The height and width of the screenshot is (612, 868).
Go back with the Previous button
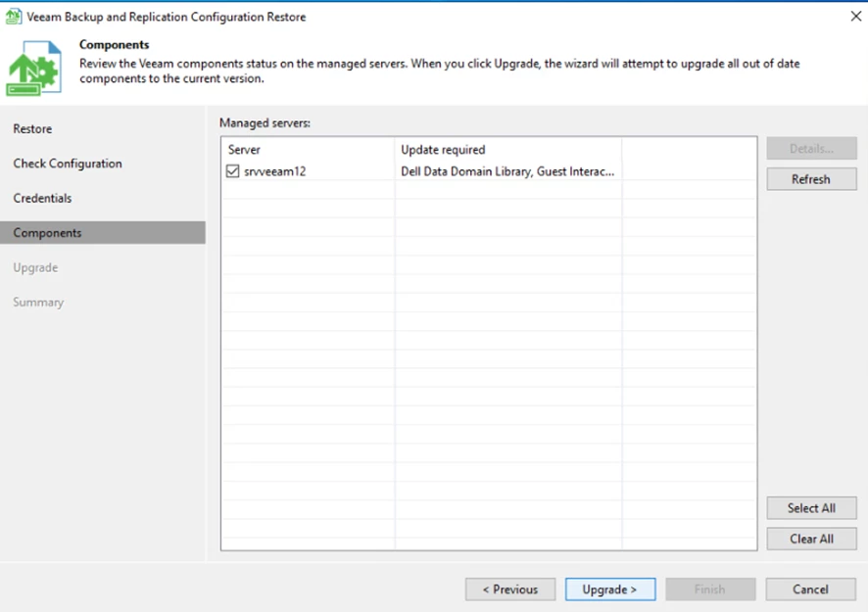pyautogui.click(x=510, y=589)
